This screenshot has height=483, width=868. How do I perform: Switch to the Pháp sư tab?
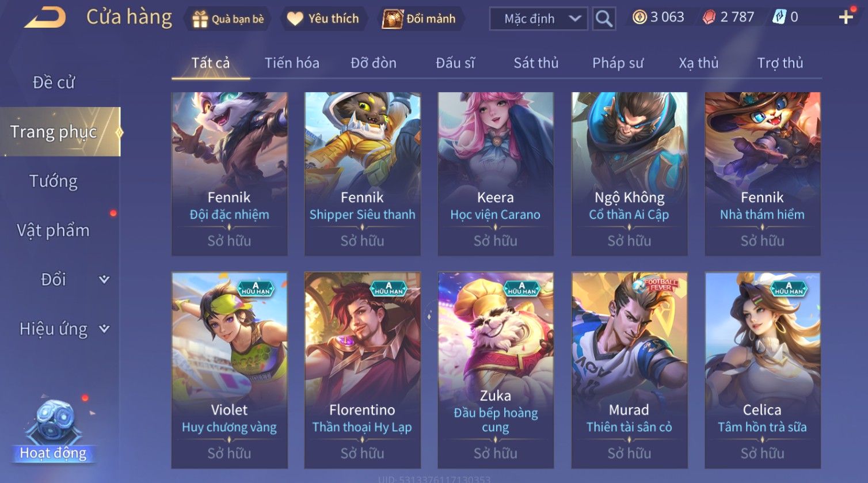click(618, 63)
